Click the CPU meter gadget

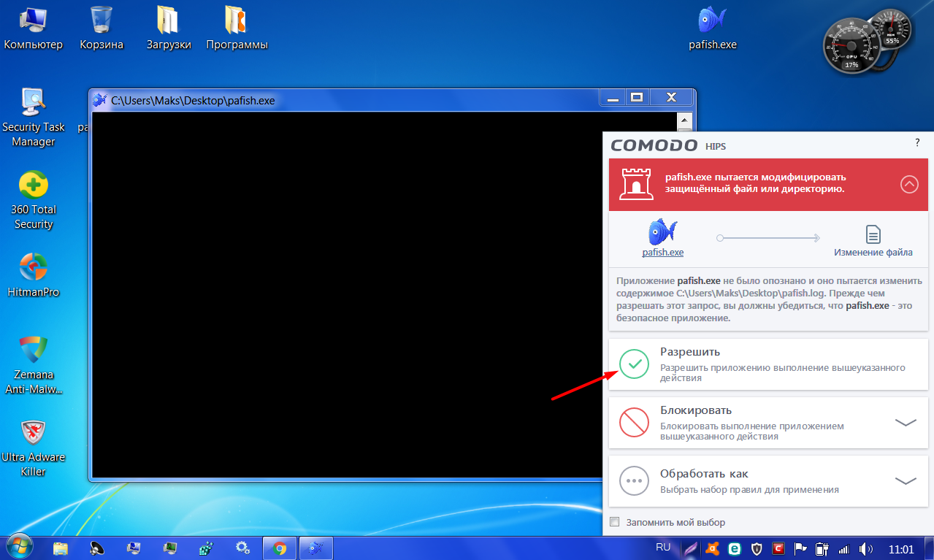point(851,45)
